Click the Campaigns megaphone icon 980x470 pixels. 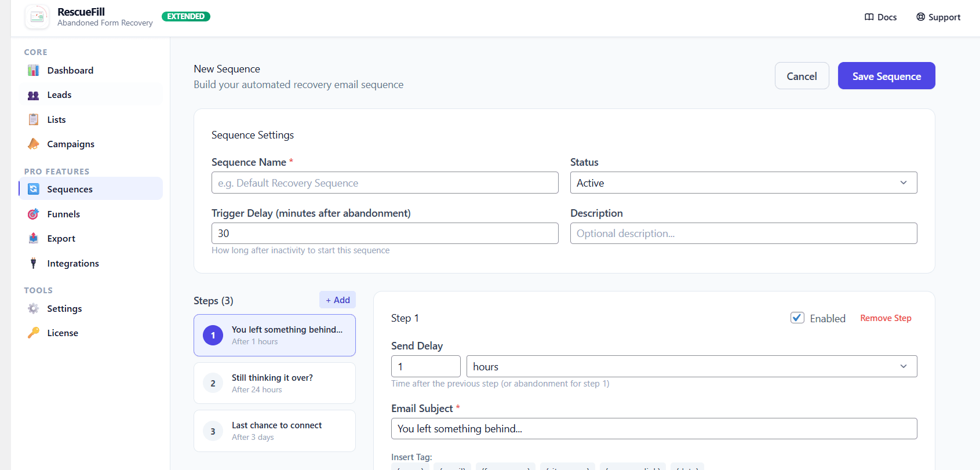pyautogui.click(x=34, y=144)
